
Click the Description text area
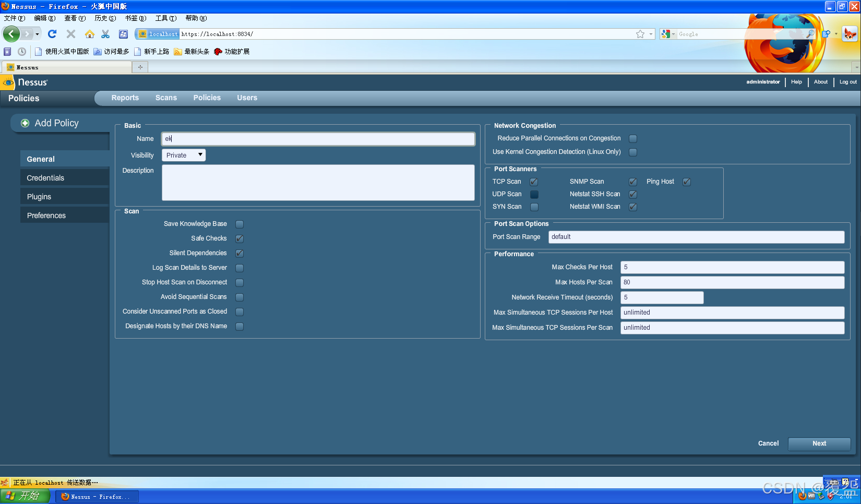pos(318,183)
